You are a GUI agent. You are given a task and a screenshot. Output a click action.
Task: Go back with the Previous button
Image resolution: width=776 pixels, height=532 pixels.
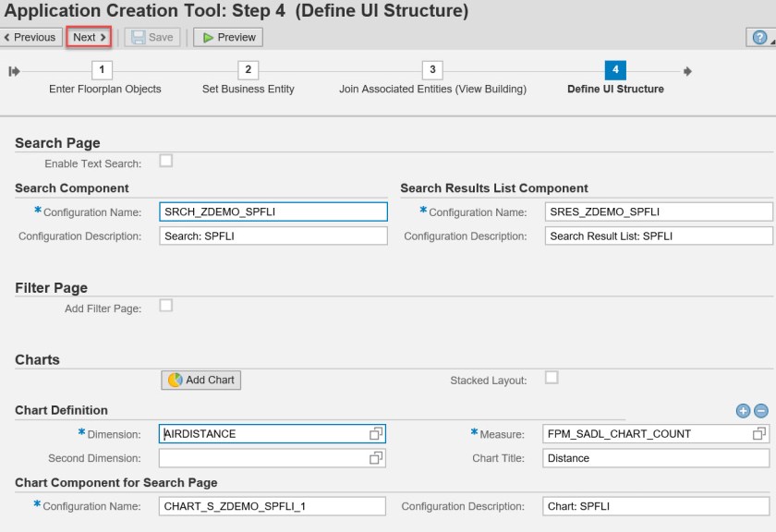coord(32,38)
